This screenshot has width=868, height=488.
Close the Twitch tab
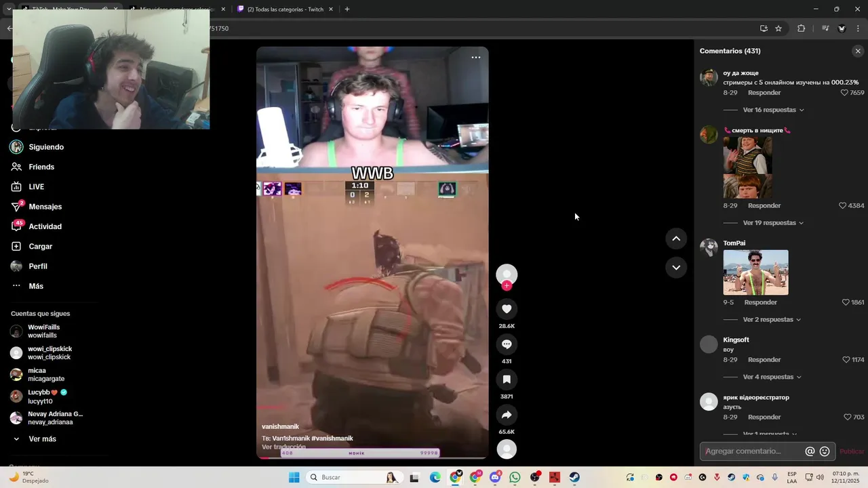[331, 9]
